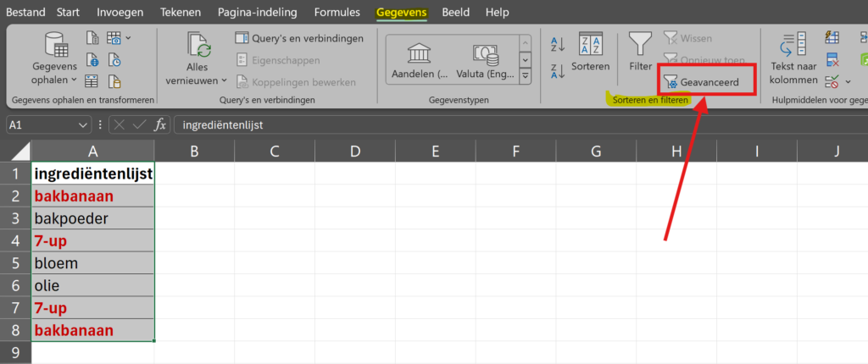Screen dimensions: 868x364
Task: Open the Sorteren dialog icon
Action: pyautogui.click(x=591, y=52)
